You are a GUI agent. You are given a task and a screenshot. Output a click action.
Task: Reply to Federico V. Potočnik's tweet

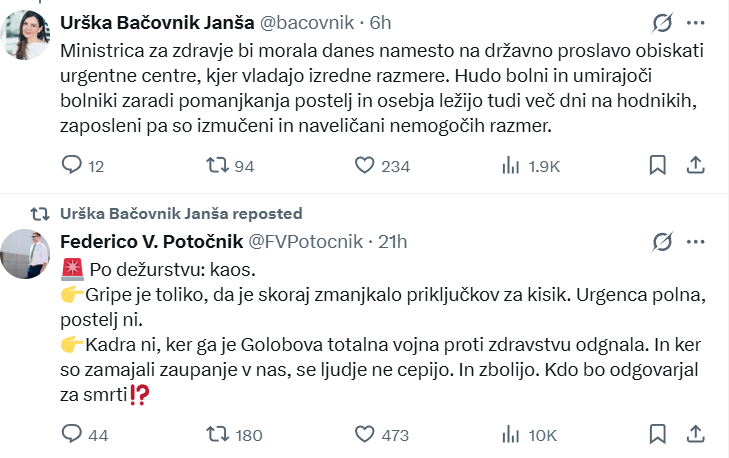[x=72, y=433]
